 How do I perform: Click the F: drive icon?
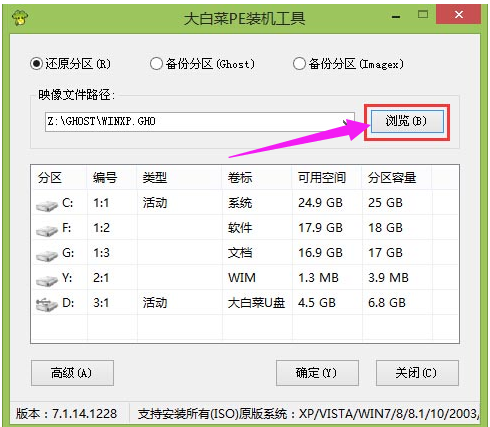point(47,230)
